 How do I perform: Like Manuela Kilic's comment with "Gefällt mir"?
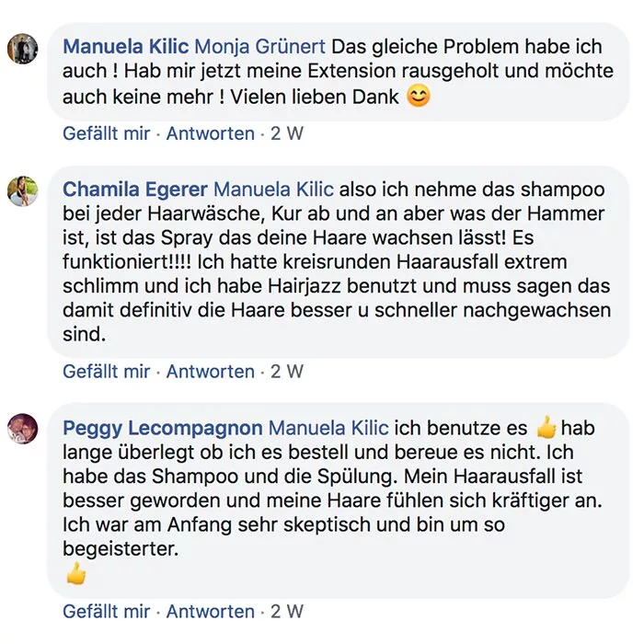coord(106,133)
